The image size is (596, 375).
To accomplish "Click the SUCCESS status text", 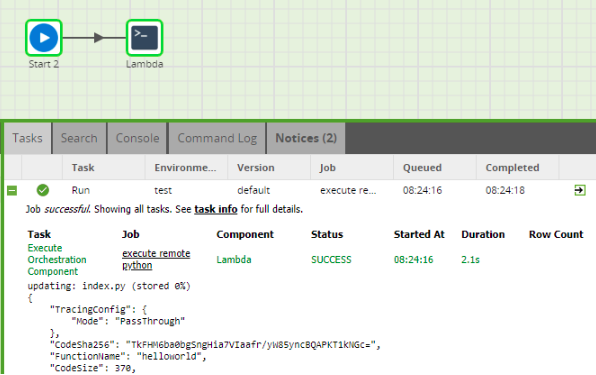I will click(331, 259).
